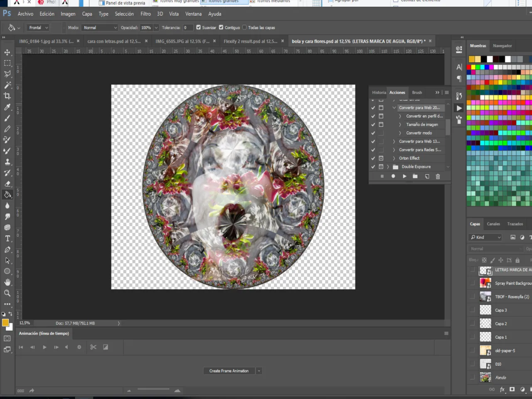Toggle Quick Mask mode icon
This screenshot has height=399, width=532.
coord(7,338)
